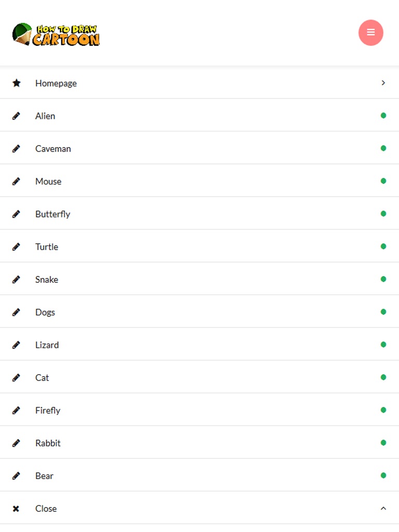The image size is (399, 532).
Task: Click the green dot on Cat row
Action: pos(383,377)
